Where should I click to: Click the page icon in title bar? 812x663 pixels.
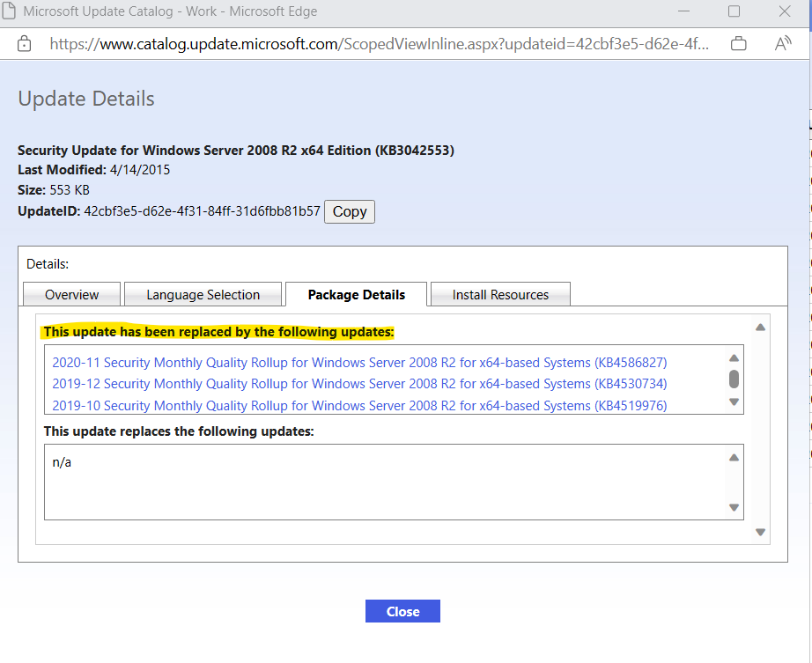coord(9,11)
